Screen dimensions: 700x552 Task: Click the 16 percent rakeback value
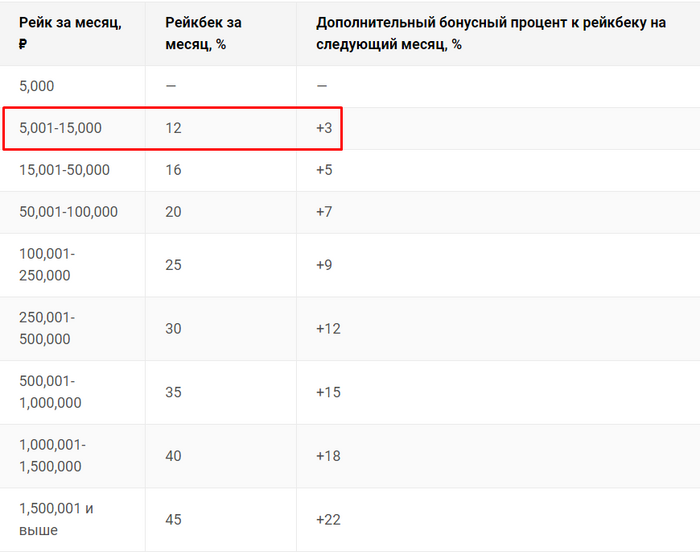(174, 170)
